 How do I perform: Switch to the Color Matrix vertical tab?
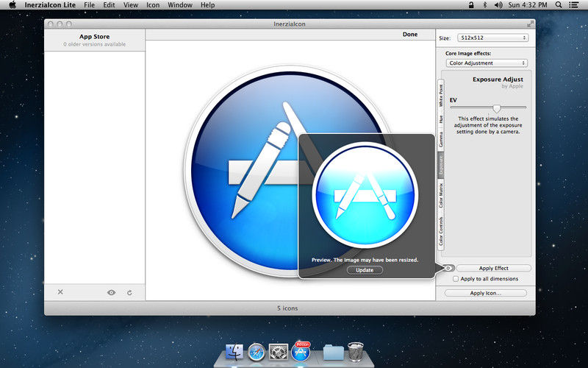tap(441, 195)
